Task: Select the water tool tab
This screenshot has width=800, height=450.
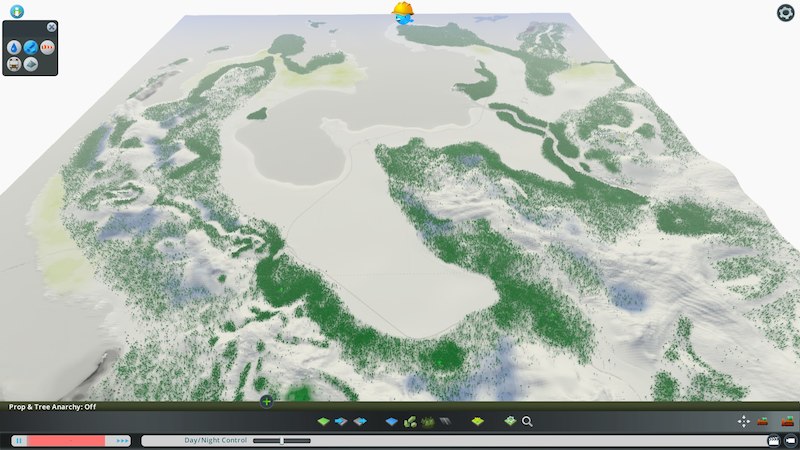Action: (x=391, y=422)
